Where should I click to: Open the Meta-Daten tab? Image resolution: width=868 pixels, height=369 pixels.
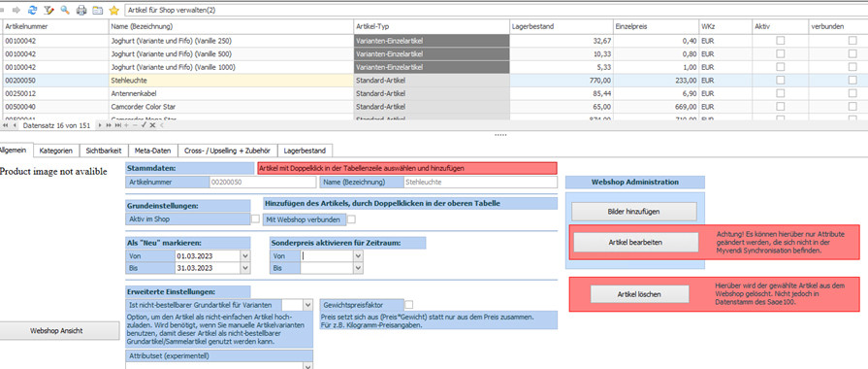point(153,151)
